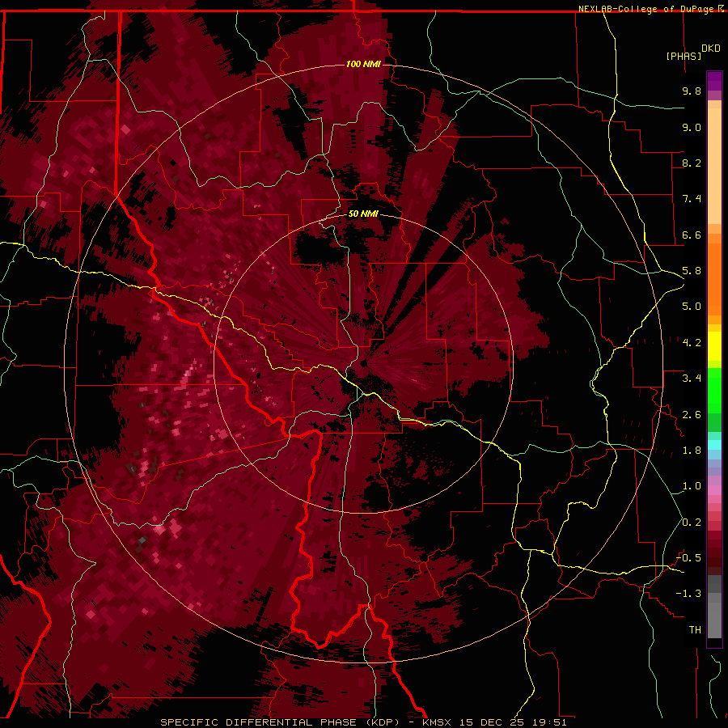Click the radar site at the rings' center
Viewport: 728px width, 728px height.
[363, 363]
